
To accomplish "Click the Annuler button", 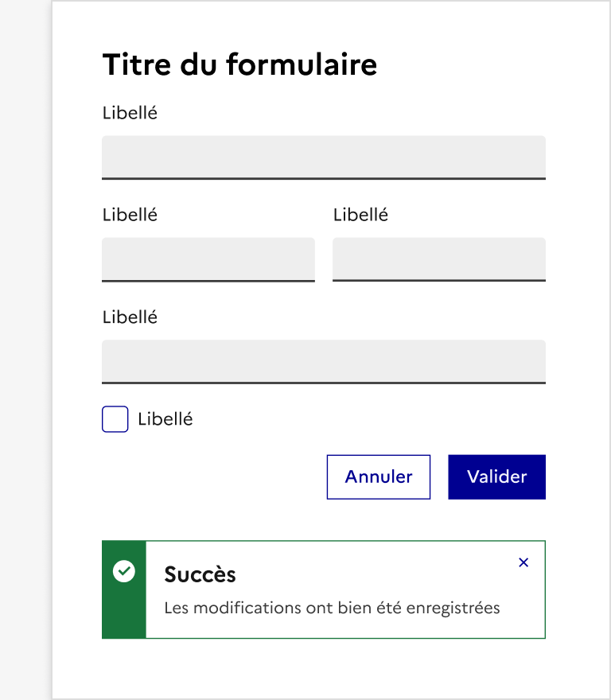I will (379, 477).
